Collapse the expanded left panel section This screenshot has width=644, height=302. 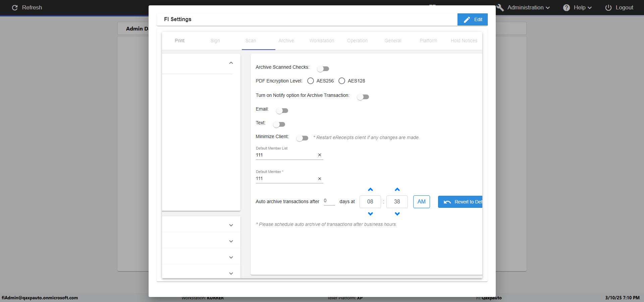point(231,63)
